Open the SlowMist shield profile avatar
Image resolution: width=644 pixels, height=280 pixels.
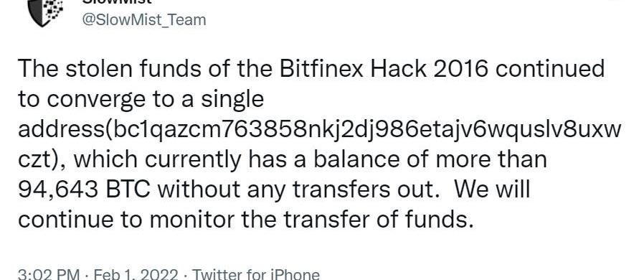tap(45, 12)
